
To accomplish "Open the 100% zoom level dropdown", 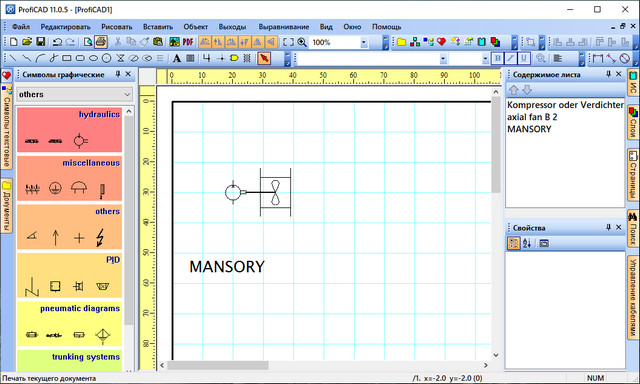I will pyautogui.click(x=363, y=42).
